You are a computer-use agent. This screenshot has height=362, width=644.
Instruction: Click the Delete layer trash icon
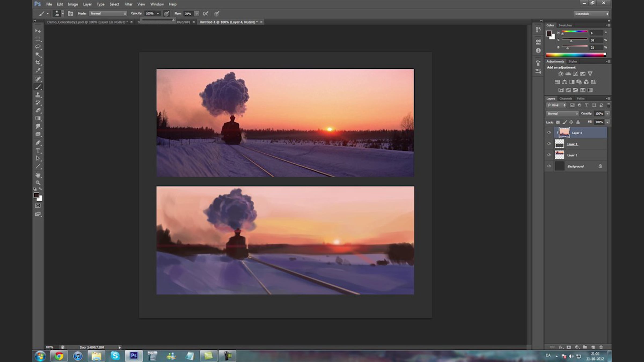click(601, 347)
